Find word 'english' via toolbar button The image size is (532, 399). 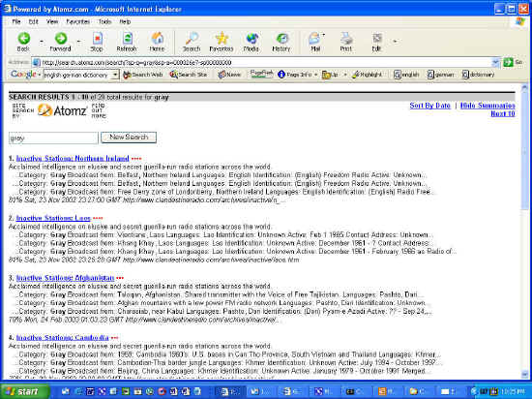click(406, 75)
